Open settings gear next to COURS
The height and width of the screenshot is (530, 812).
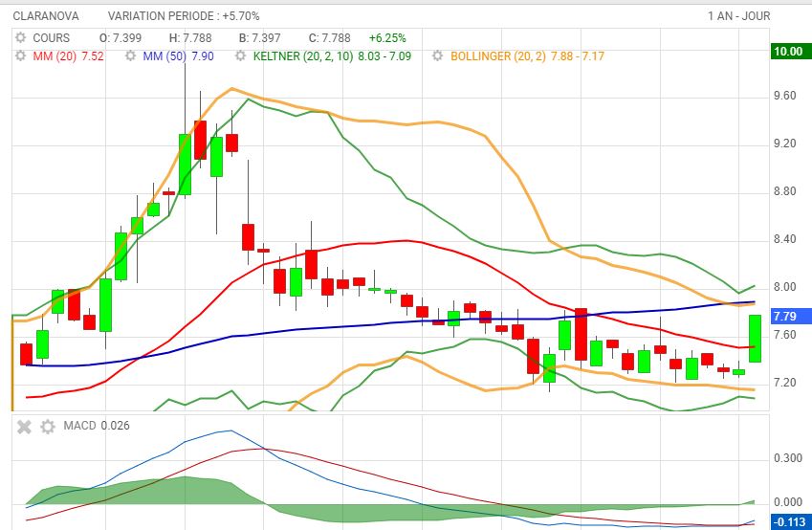tap(20, 38)
